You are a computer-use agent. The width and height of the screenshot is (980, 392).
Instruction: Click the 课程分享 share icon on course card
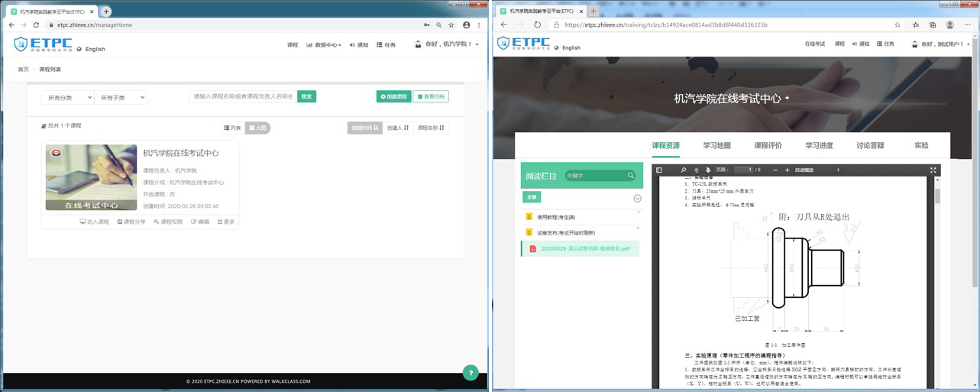pos(131,222)
